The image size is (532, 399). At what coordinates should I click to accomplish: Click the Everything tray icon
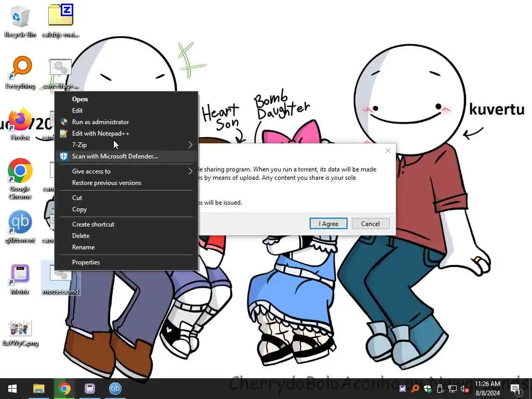415,389
